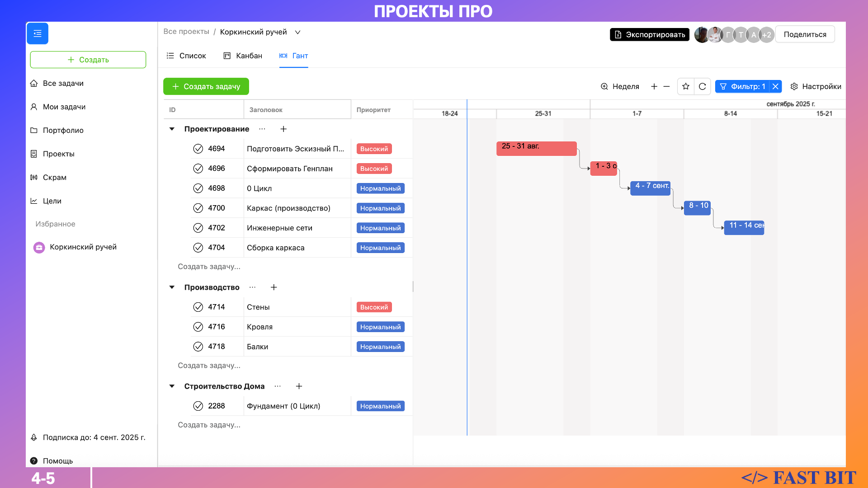Zoom out with the minus icon
Screen dimensions: 868x488
pyautogui.click(x=666, y=86)
